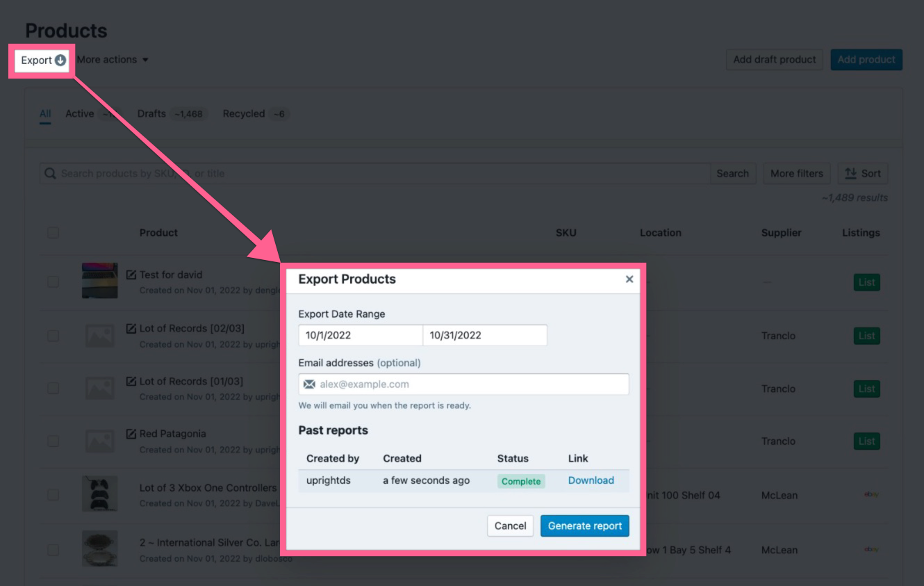Click Add draft product button
Viewport: 924px width, 586px height.
(x=775, y=60)
